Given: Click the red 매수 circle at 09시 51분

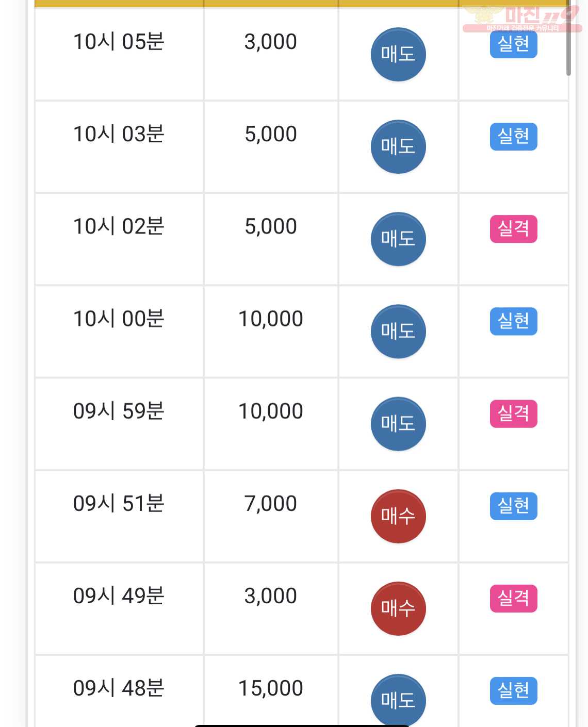Looking at the screenshot, I should (x=398, y=516).
